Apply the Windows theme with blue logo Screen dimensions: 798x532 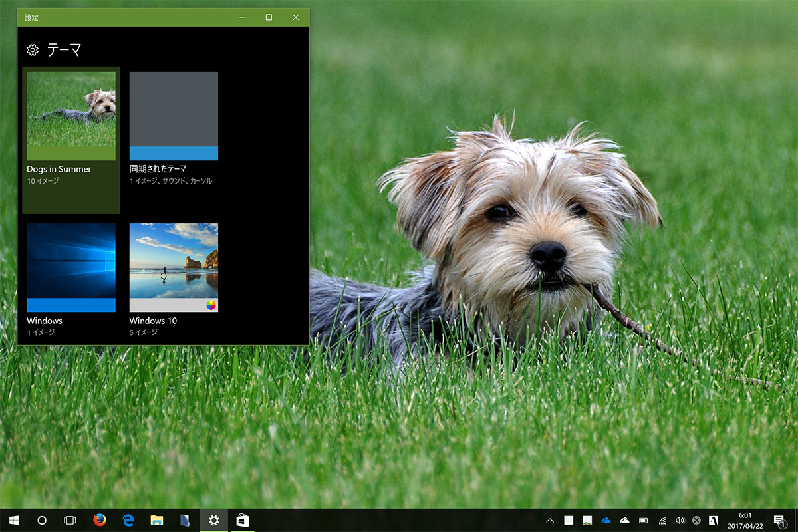(71, 267)
